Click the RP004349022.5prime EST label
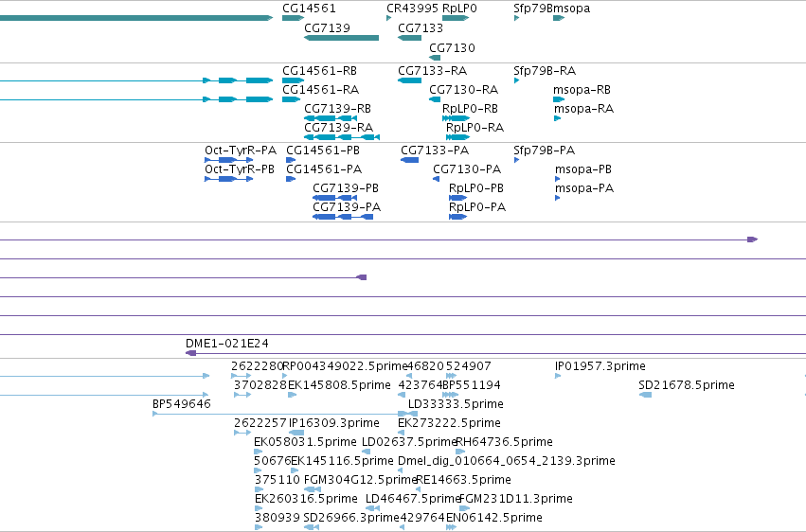 click(345, 365)
